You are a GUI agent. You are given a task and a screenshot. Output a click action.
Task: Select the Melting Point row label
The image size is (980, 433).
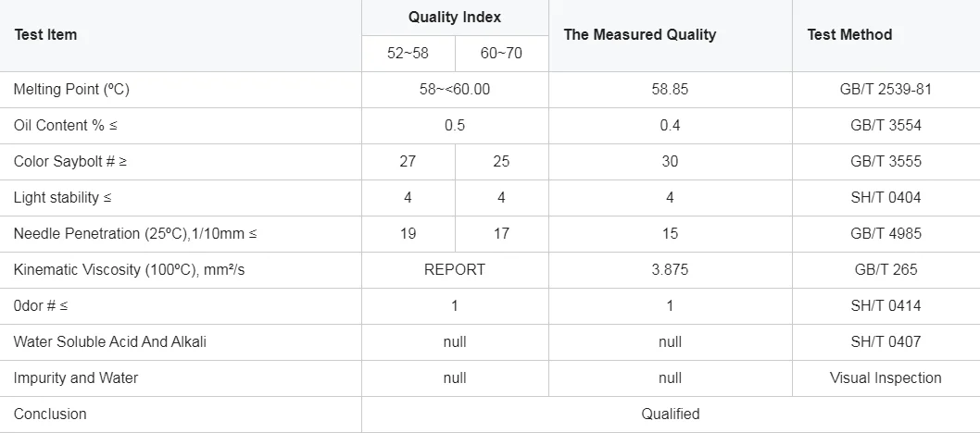[x=71, y=90]
